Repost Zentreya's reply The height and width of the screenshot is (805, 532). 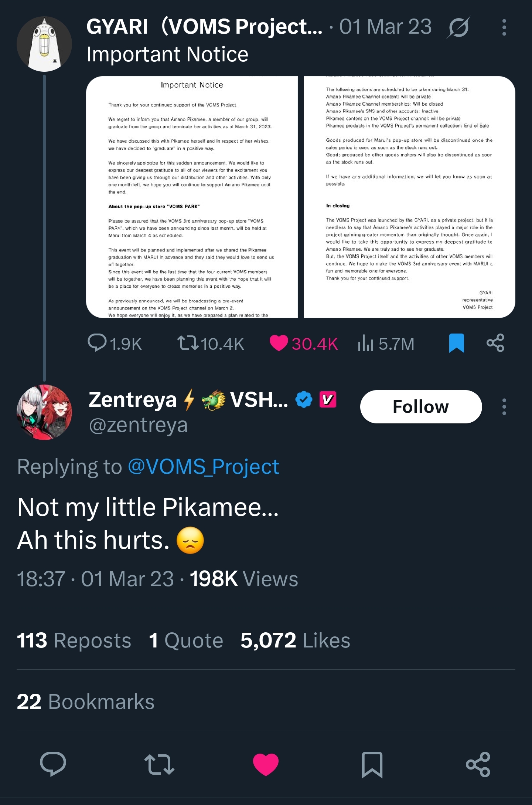pyautogui.click(x=159, y=764)
